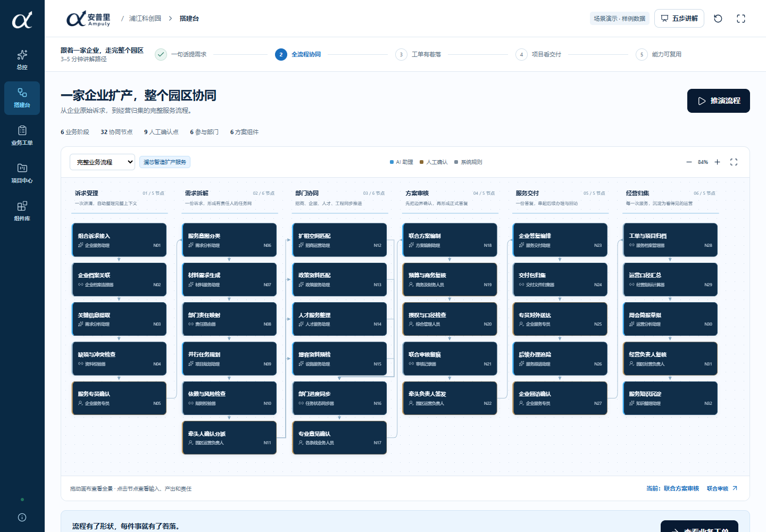Click the 澜芯智造扩产服务 tag
This screenshot has height=532, width=766.
(x=165, y=162)
